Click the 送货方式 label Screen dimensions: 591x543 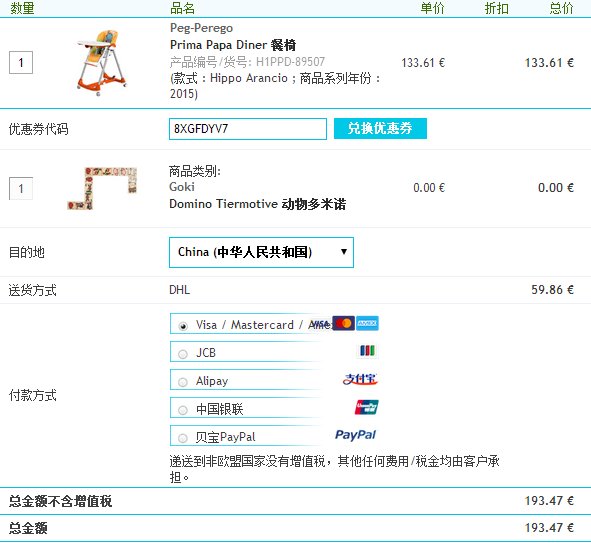click(x=33, y=290)
